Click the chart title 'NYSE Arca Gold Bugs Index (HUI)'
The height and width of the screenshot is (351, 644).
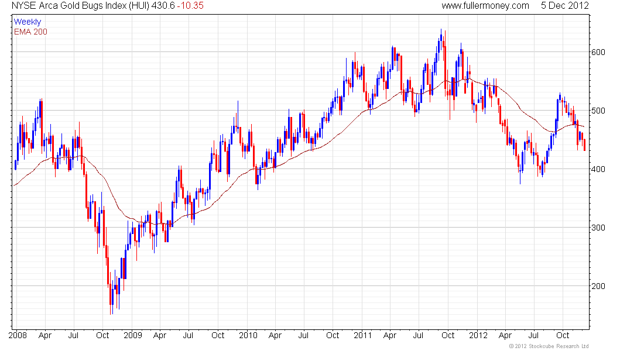pyautogui.click(x=80, y=6)
